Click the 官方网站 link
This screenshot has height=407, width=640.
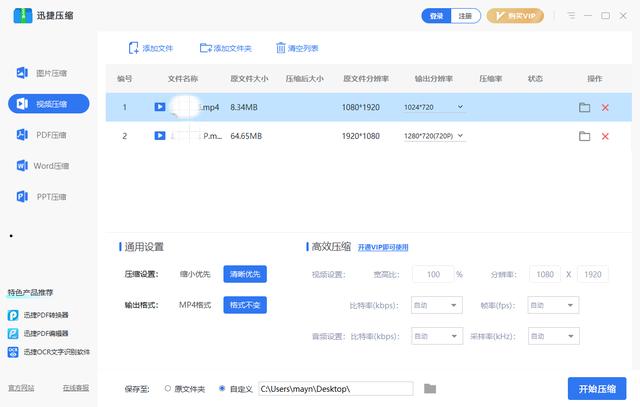pyautogui.click(x=21, y=388)
